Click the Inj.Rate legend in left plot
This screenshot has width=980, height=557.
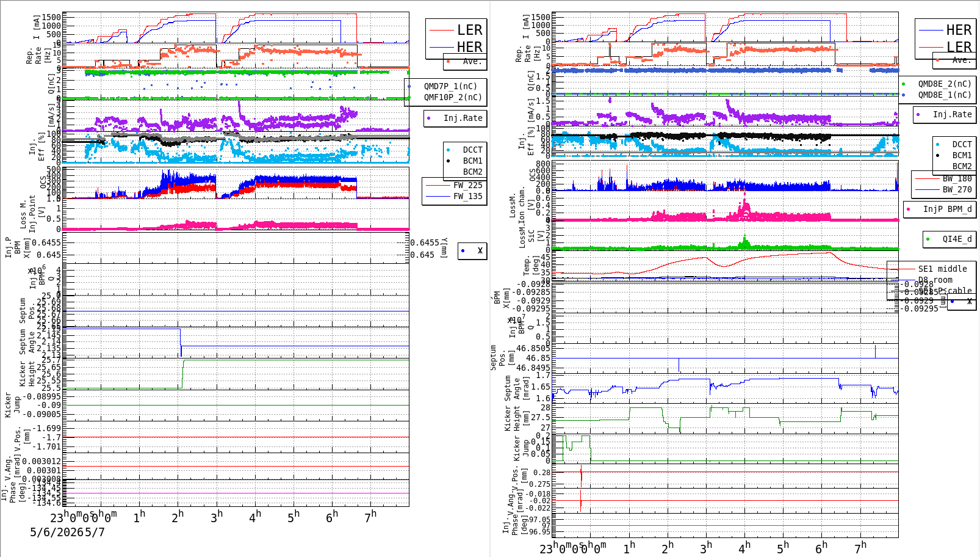pyautogui.click(x=463, y=118)
